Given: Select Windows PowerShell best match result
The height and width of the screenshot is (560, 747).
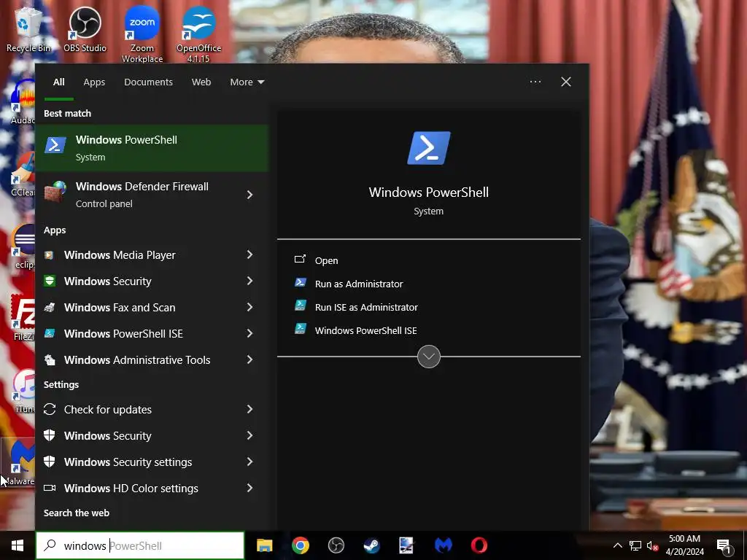Looking at the screenshot, I should click(152, 148).
